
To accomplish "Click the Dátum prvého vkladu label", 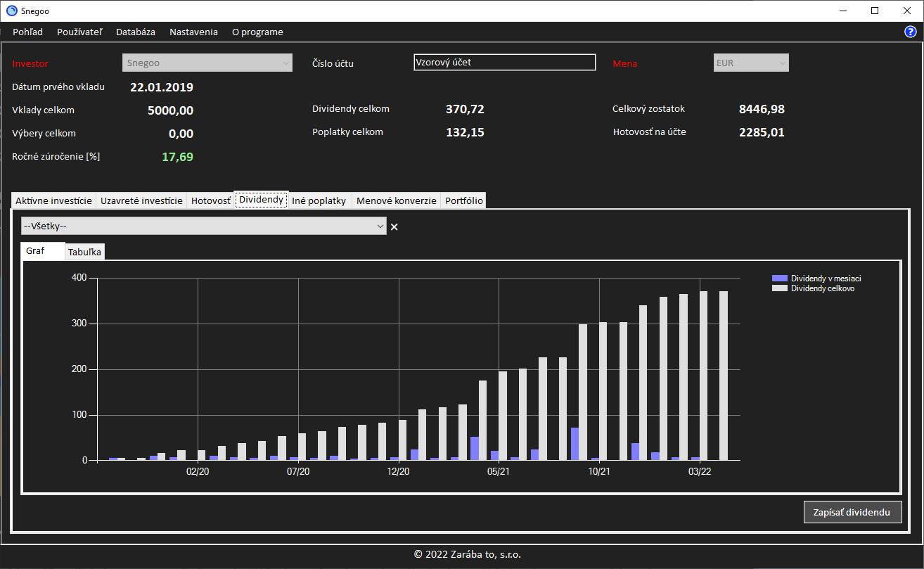I will click(x=58, y=87).
